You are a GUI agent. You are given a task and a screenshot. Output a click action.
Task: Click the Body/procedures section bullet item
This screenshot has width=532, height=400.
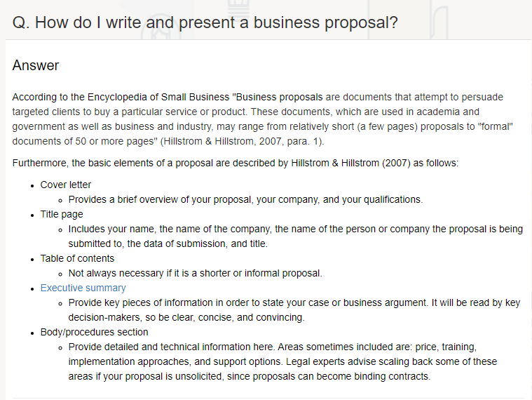pyautogui.click(x=95, y=332)
